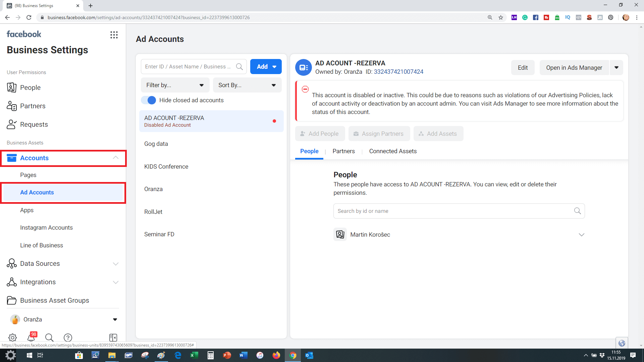Viewport: 644px width, 362px height.
Task: Open dropdown arrow next to Open in Ads Manager
Action: pyautogui.click(x=616, y=68)
